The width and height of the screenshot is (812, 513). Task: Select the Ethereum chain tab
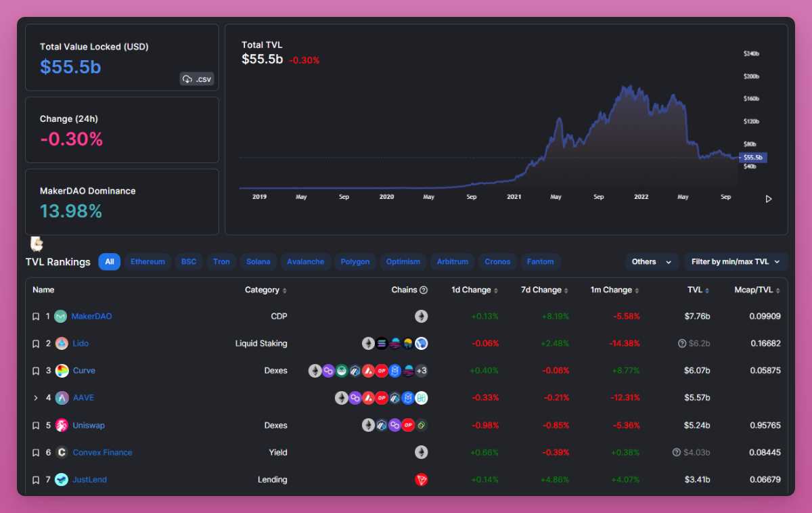[x=148, y=262]
